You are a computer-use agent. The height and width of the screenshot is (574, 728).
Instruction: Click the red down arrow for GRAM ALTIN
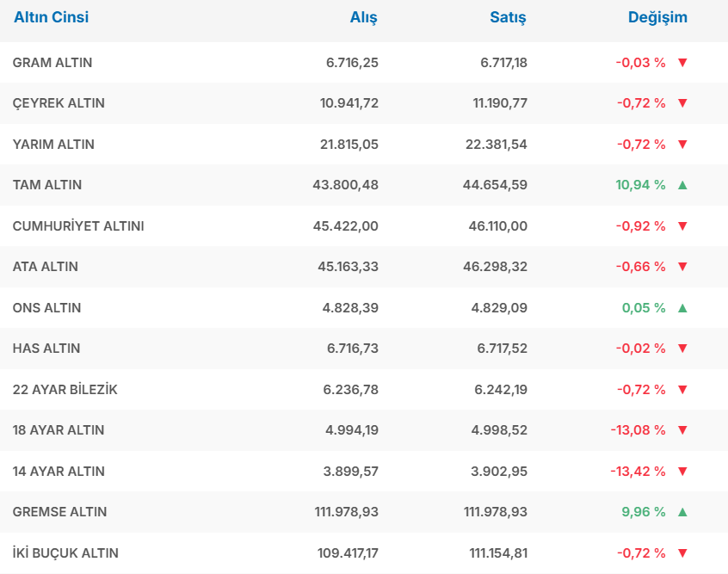[682, 63]
